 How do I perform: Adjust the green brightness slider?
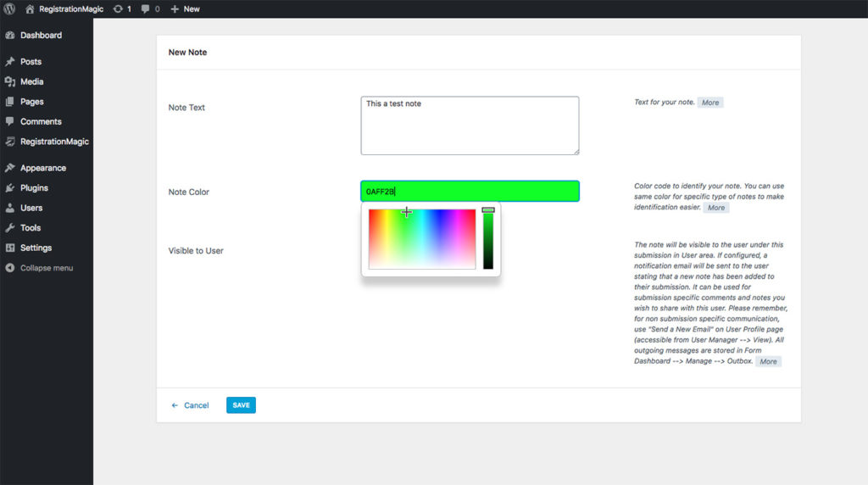488,239
